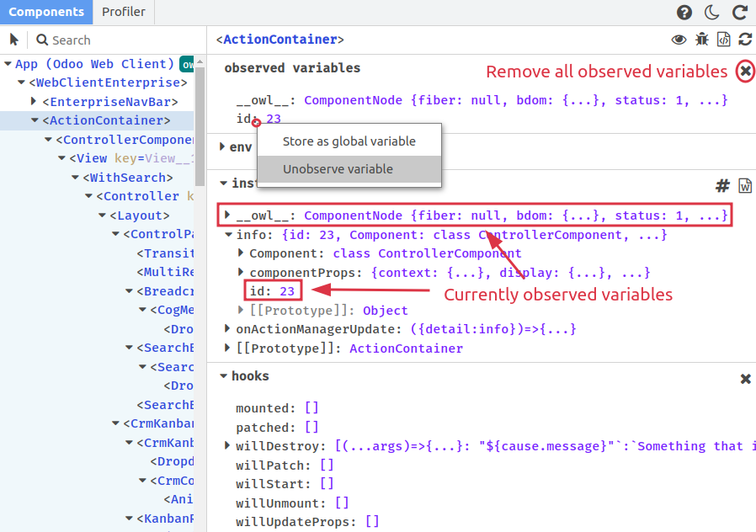Click the code file icon in the component header
This screenshot has width=756, height=532.
723,40
